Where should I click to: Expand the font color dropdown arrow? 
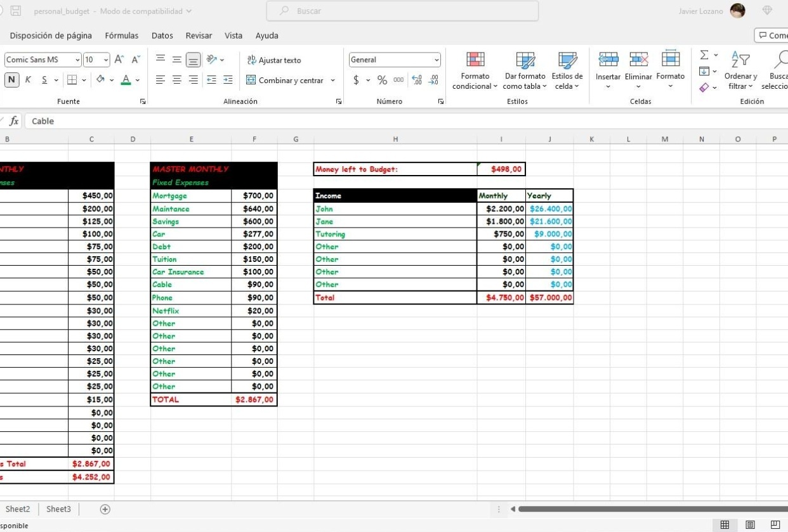pos(137,80)
